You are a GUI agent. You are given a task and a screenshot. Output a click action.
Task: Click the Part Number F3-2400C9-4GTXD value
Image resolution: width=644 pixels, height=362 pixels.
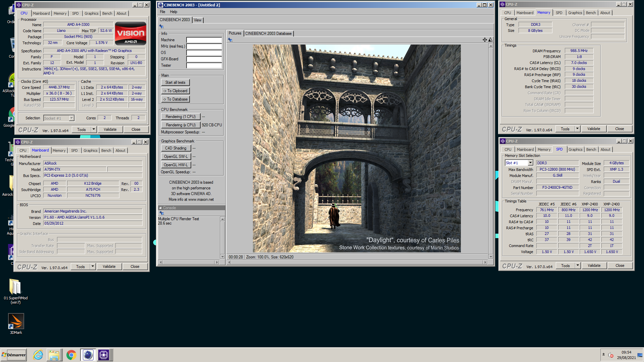(x=557, y=188)
